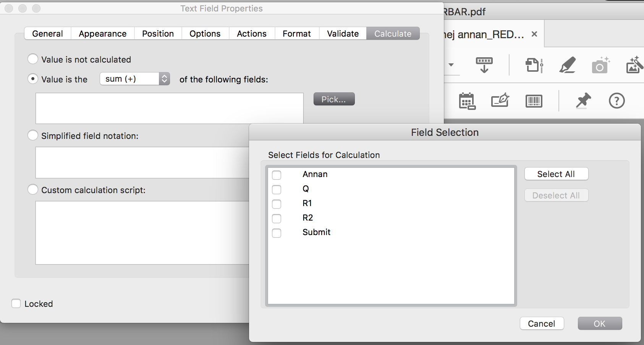Click the document properties icon
This screenshot has height=345, width=644.
tap(534, 65)
